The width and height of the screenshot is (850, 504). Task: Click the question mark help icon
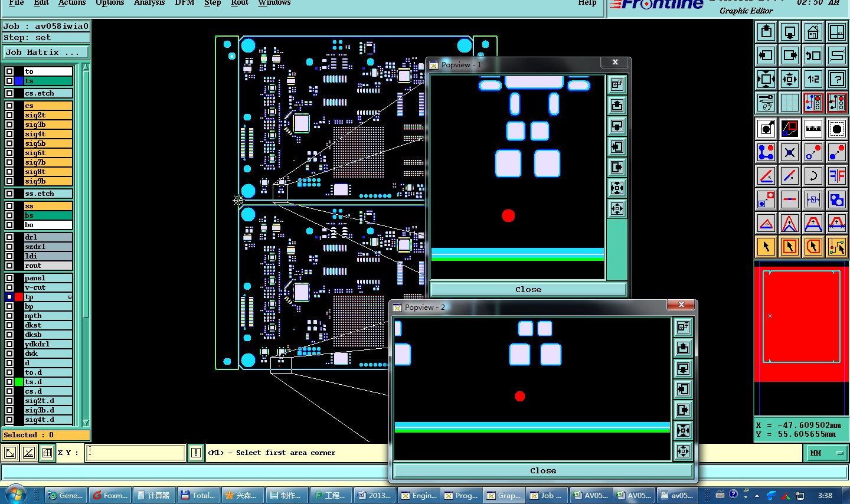(x=837, y=79)
